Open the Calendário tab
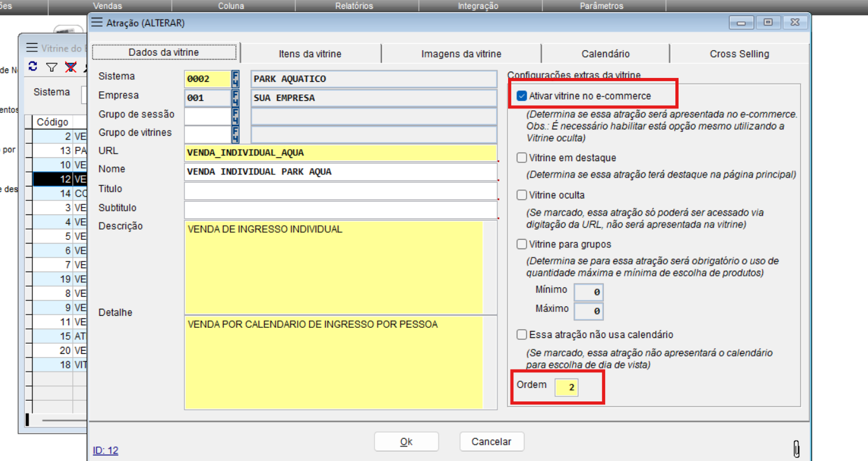Image resolution: width=868 pixels, height=461 pixels. [x=605, y=54]
